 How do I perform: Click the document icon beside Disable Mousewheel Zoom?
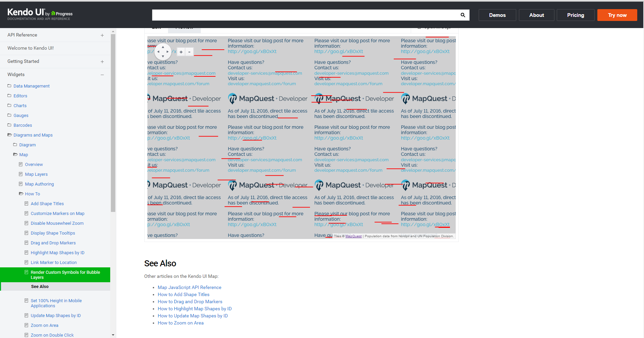point(26,223)
